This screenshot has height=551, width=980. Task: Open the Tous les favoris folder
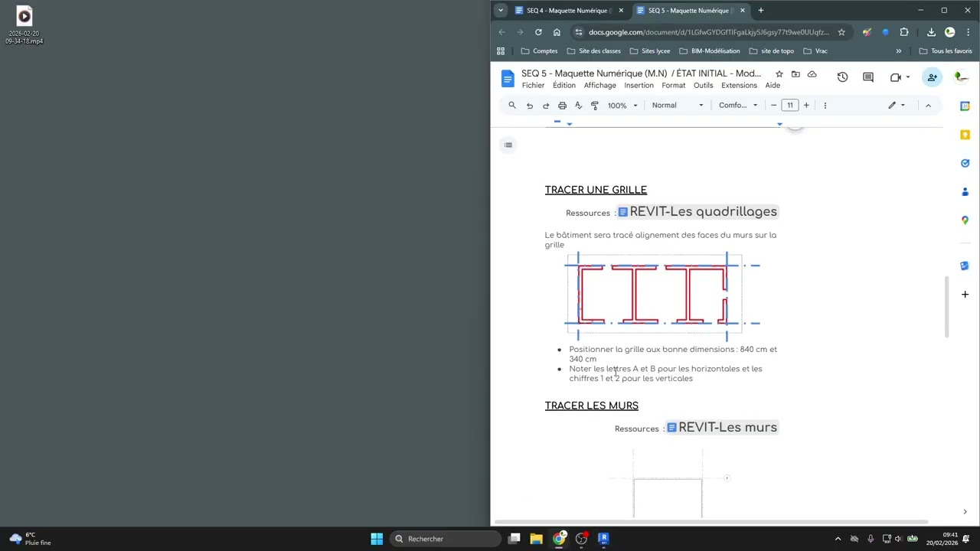pos(946,51)
